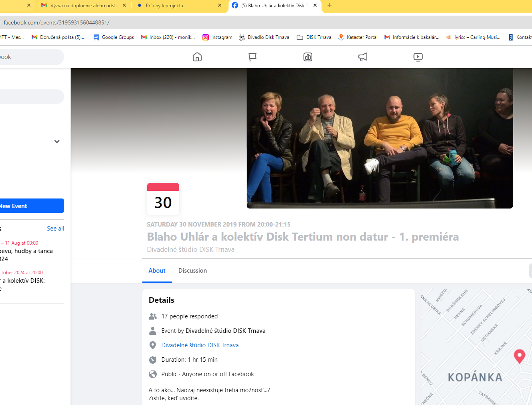Switch to the Discussion tab
Image resolution: width=532 pixels, height=405 pixels.
tap(192, 271)
